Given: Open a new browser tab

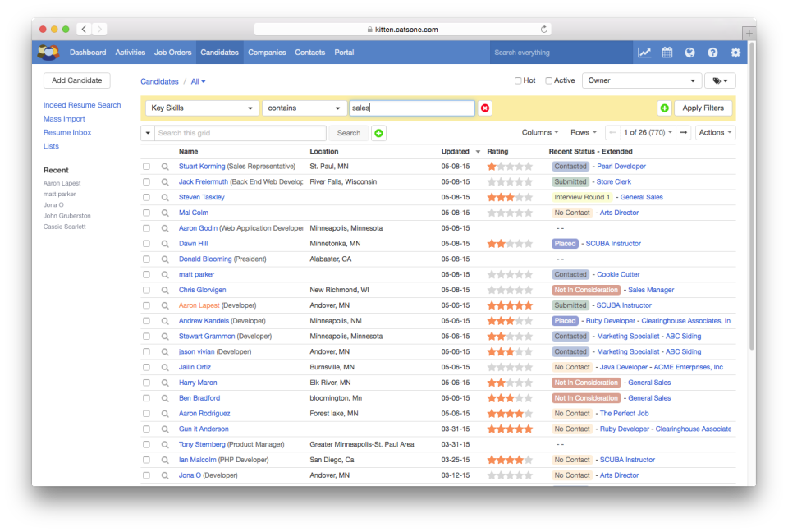Looking at the screenshot, I should [x=749, y=33].
